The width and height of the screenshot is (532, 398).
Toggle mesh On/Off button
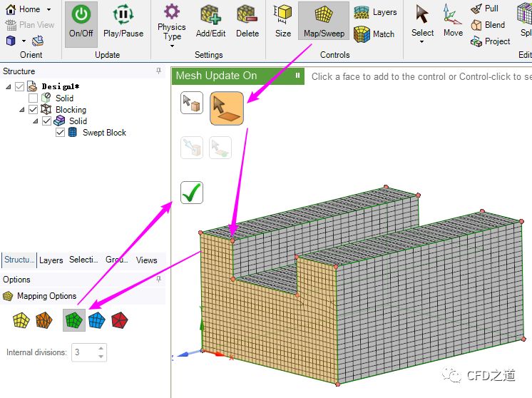tap(81, 24)
